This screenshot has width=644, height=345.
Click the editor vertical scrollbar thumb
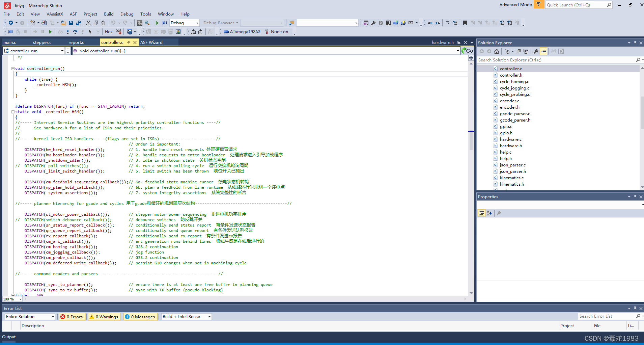(x=471, y=140)
